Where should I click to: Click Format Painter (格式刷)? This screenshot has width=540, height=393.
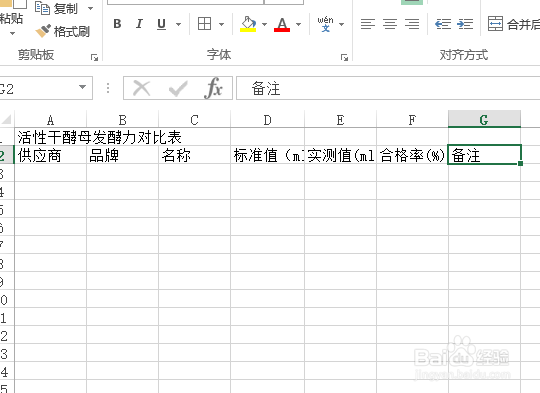[63, 32]
